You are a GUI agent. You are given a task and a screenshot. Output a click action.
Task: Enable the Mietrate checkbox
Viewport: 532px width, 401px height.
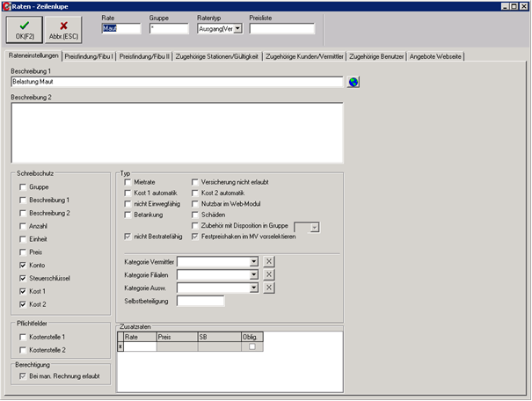click(x=128, y=181)
